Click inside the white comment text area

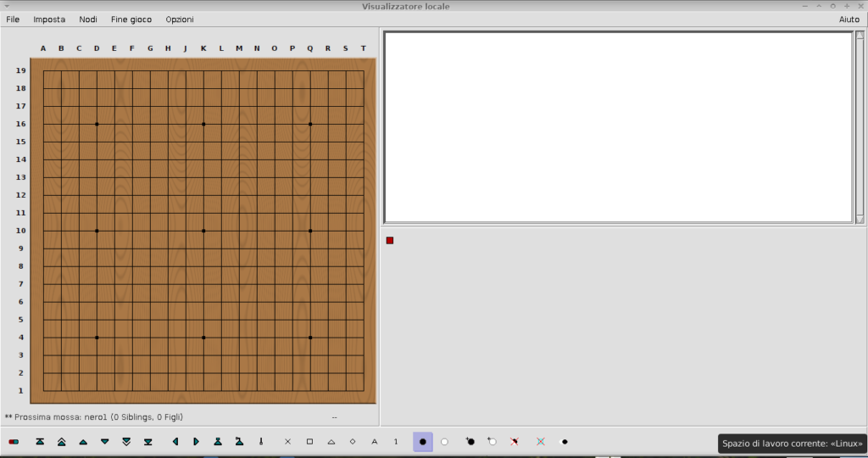point(617,127)
